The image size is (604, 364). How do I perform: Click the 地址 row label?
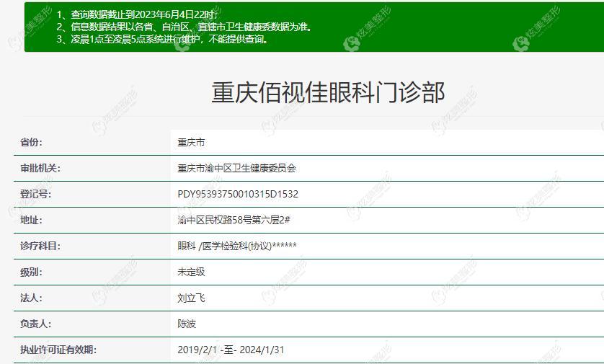coord(31,221)
